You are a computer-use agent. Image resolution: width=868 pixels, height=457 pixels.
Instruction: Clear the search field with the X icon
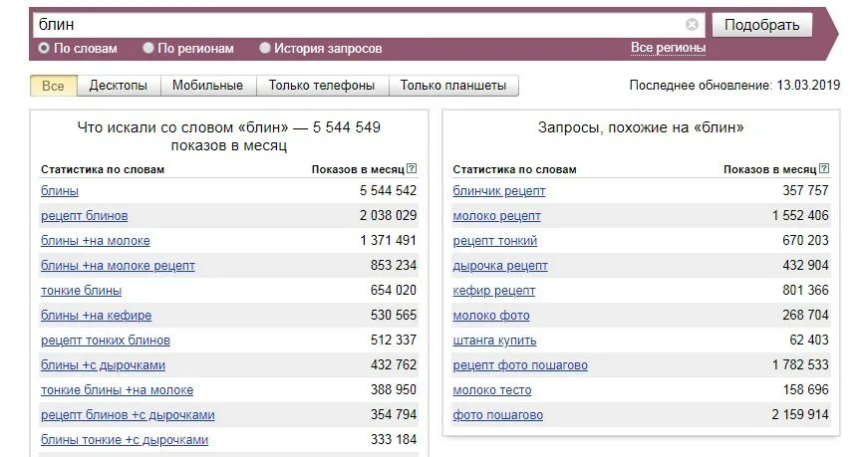click(x=692, y=24)
